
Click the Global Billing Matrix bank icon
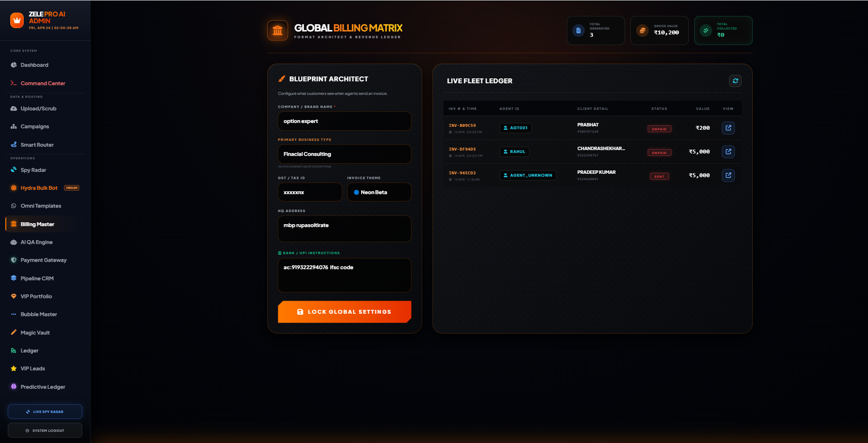pyautogui.click(x=277, y=31)
